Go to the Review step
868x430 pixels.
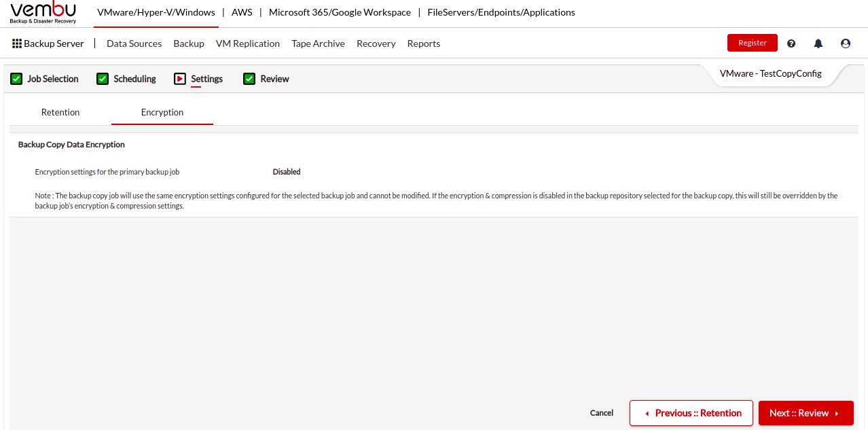(x=275, y=79)
